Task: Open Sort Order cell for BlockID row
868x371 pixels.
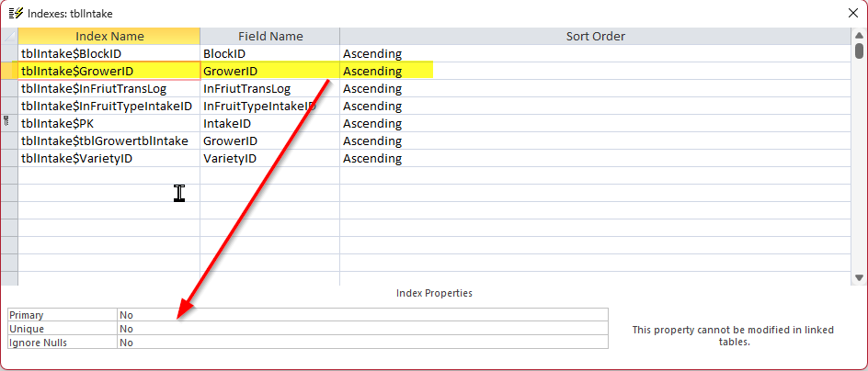Action: [595, 53]
